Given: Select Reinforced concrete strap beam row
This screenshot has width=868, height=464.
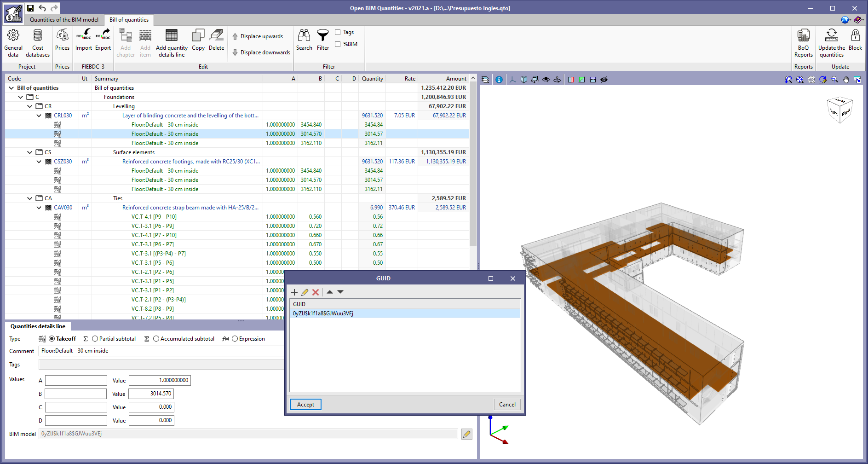Looking at the screenshot, I should 237,208.
